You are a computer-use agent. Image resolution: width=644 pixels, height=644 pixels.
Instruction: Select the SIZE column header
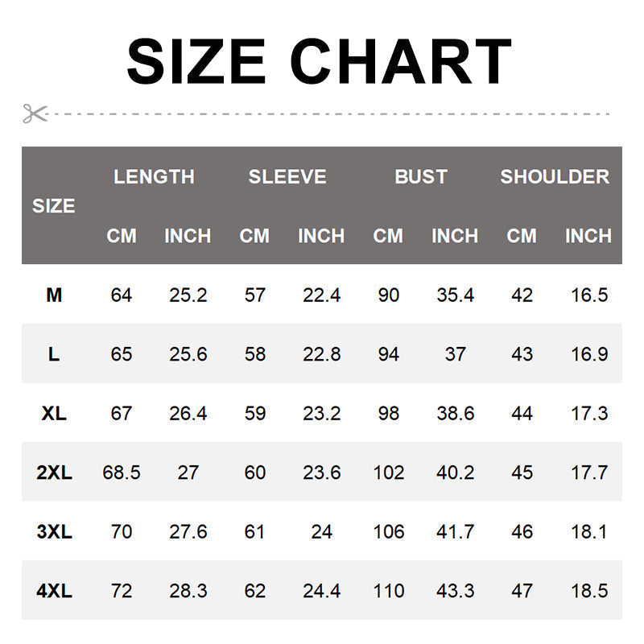pyautogui.click(x=54, y=206)
